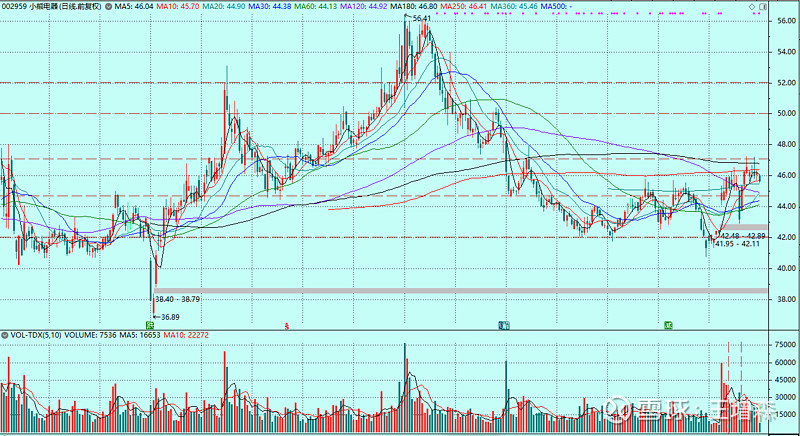Click the 52.00 price axis label
800x436 pixels.
pyautogui.click(x=786, y=83)
